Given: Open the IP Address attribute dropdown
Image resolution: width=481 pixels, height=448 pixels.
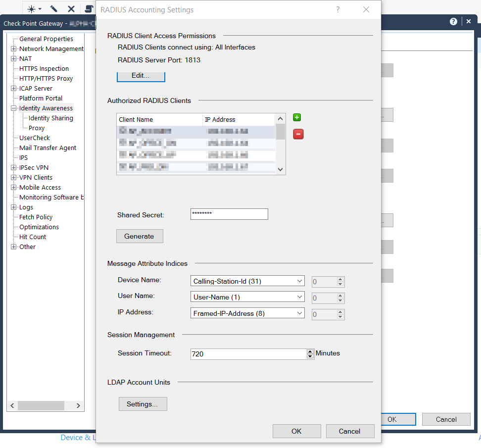Looking at the screenshot, I should click(x=247, y=313).
